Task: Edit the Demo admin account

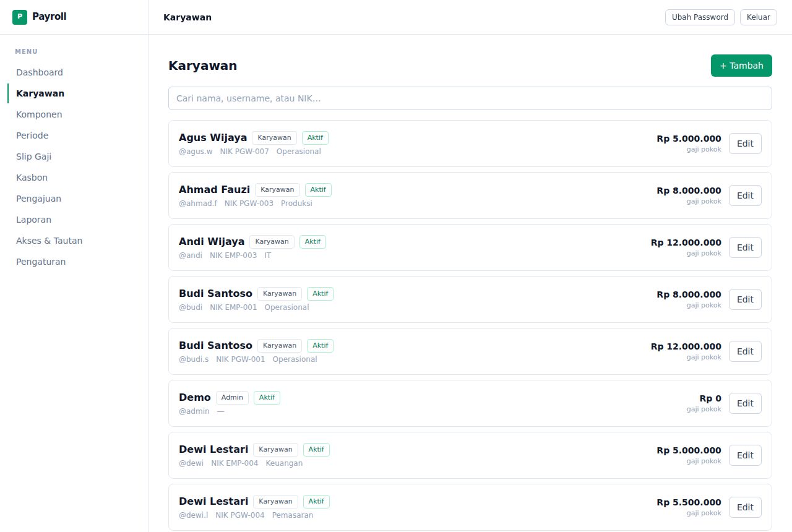Action: (745, 403)
